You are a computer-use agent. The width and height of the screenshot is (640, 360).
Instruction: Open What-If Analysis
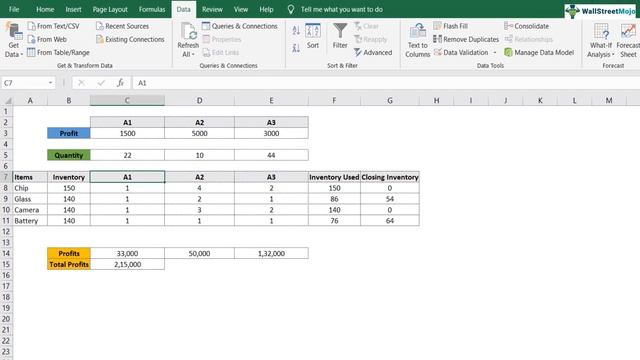pos(601,40)
